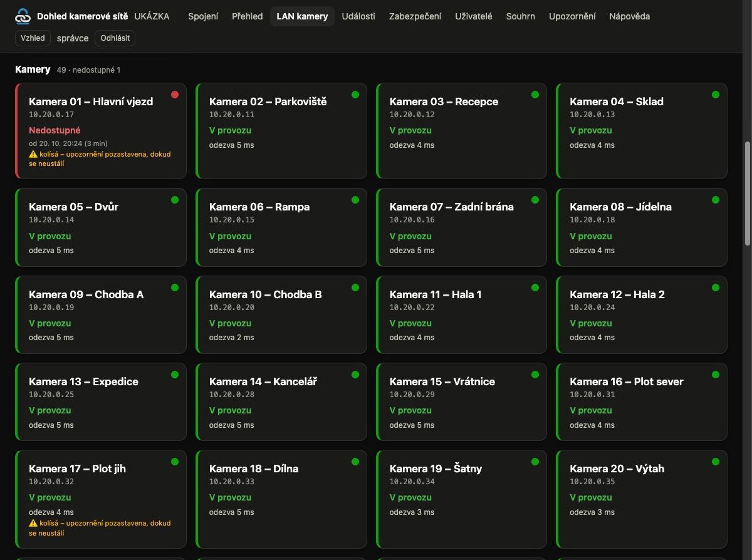Open the Nápověda tab

[629, 16]
